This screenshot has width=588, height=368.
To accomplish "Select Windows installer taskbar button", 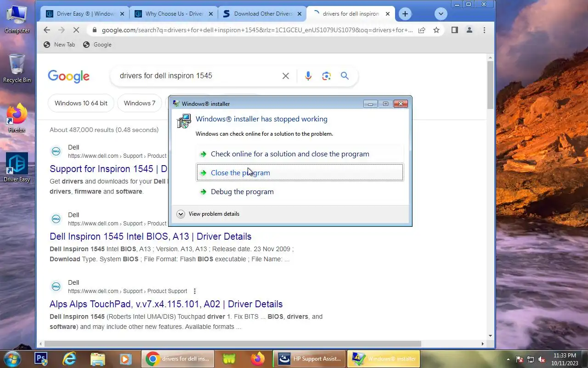I will point(384,359).
